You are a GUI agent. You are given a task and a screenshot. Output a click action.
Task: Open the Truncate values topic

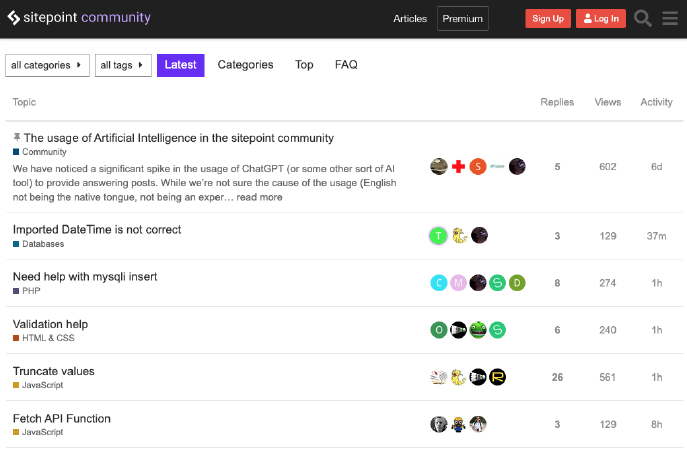pos(53,371)
